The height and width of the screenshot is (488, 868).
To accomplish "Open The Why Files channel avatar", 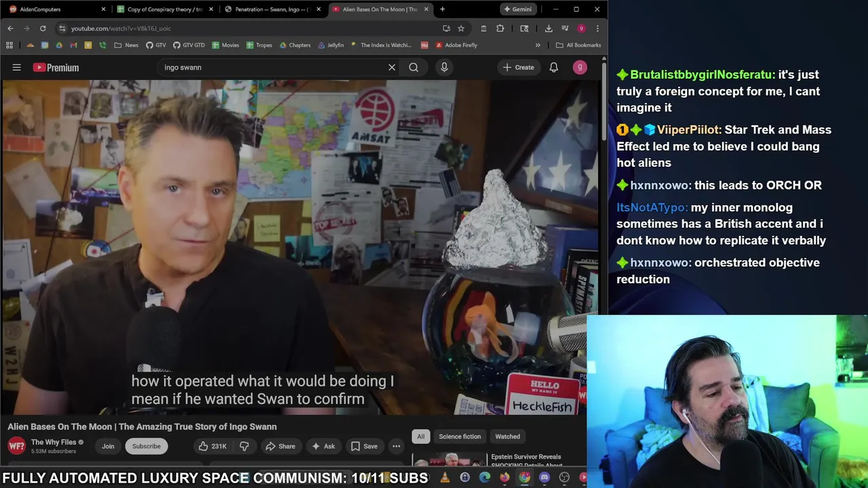I will pos(16,446).
